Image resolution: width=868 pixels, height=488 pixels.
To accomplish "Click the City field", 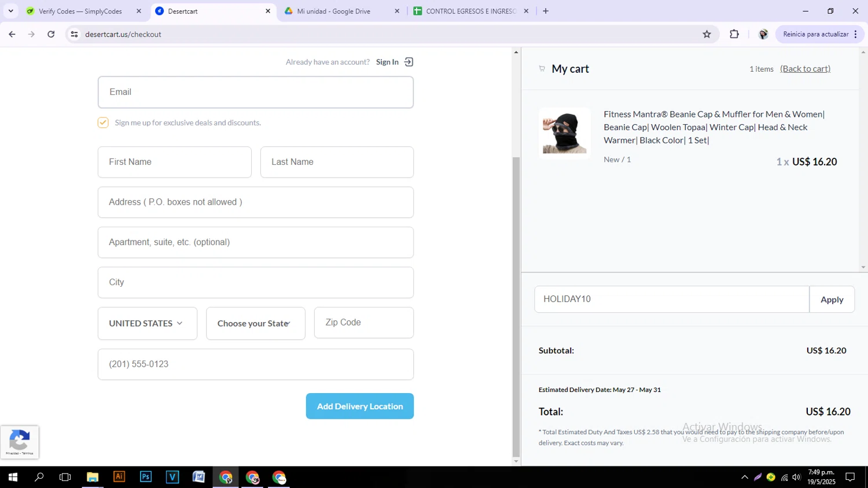I will (256, 282).
